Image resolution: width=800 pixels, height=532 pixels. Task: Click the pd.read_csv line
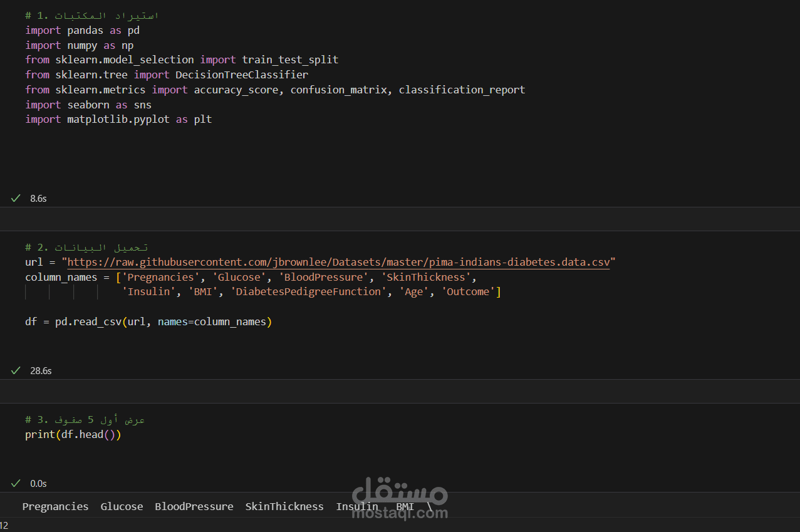pos(148,321)
